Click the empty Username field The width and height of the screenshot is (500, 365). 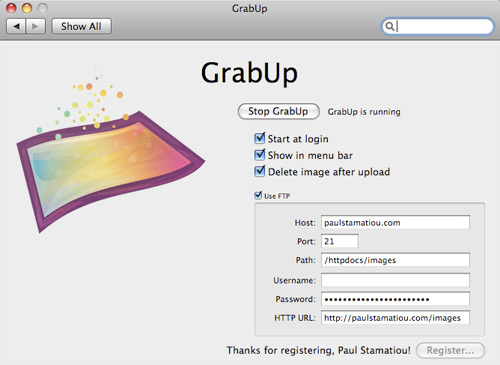pos(395,280)
